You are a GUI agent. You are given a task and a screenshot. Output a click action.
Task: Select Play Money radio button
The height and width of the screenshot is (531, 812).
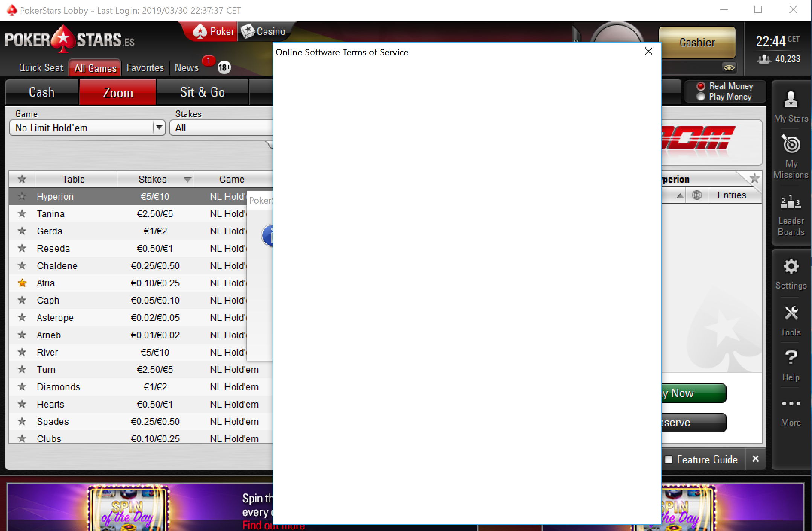(x=701, y=97)
